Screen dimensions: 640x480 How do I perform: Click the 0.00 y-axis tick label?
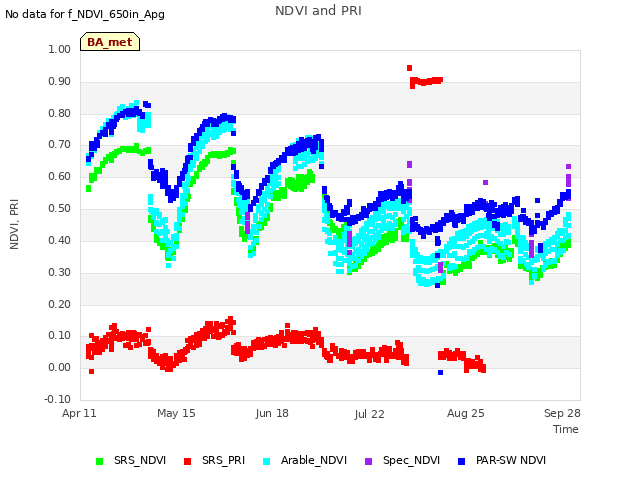pyautogui.click(x=60, y=367)
